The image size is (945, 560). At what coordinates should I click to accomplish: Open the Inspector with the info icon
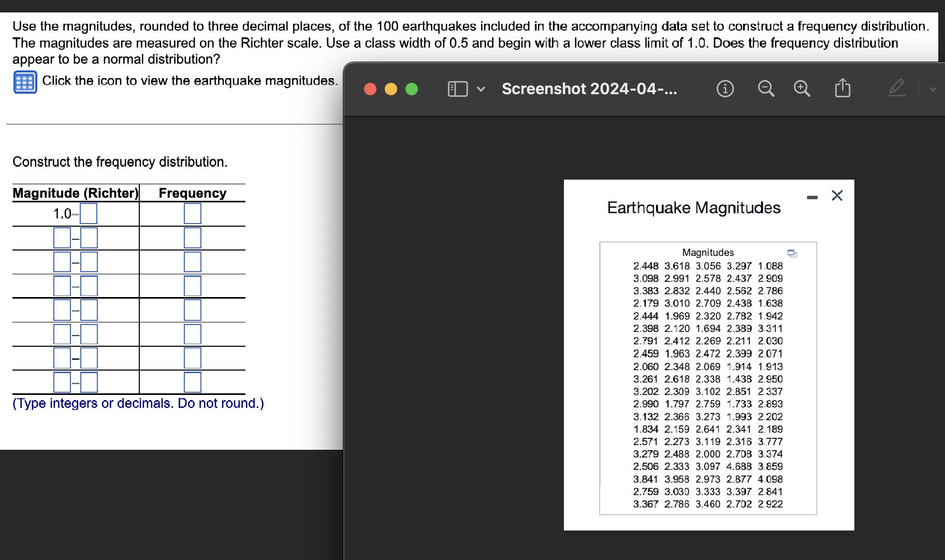coord(724,89)
